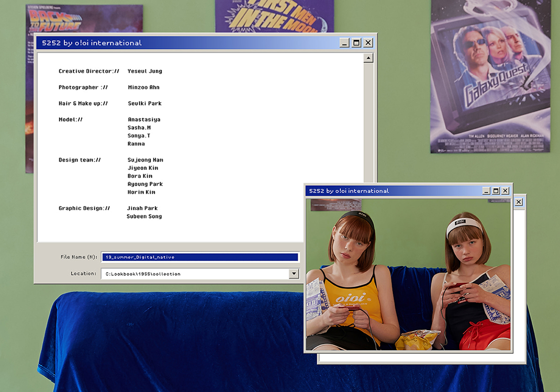The image size is (560, 392).
Task: Maximize the large credits window
Action: [x=356, y=43]
